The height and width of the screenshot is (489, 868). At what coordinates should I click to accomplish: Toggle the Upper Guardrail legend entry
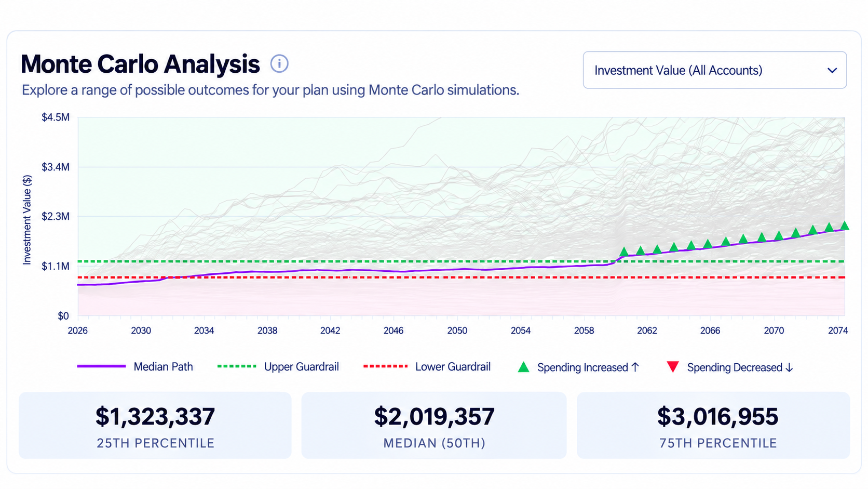pyautogui.click(x=278, y=367)
